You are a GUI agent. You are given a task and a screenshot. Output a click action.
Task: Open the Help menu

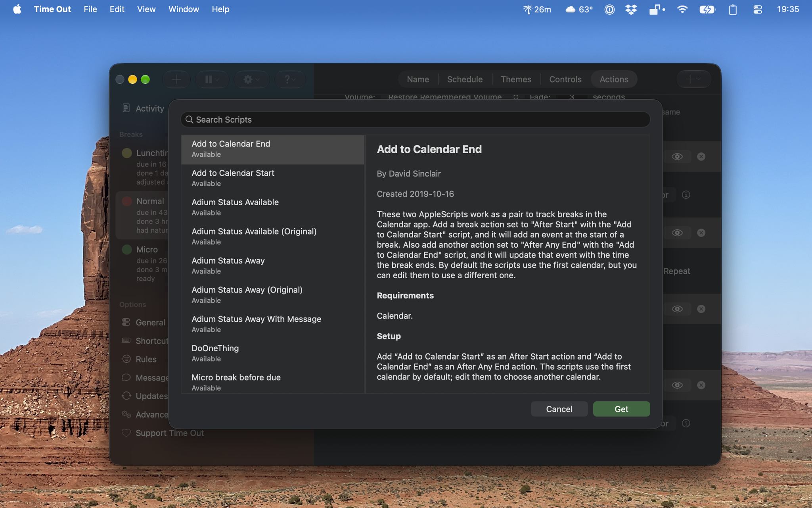[220, 9]
